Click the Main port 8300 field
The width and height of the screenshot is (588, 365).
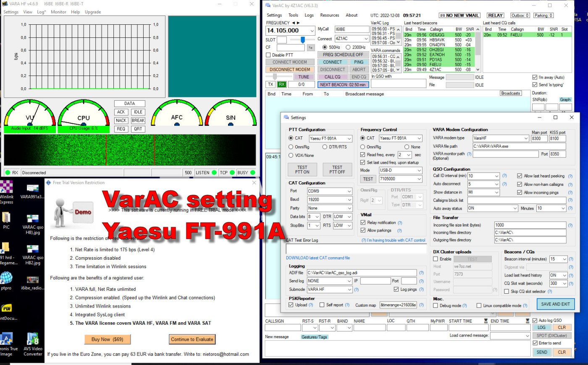pyautogui.click(x=539, y=138)
